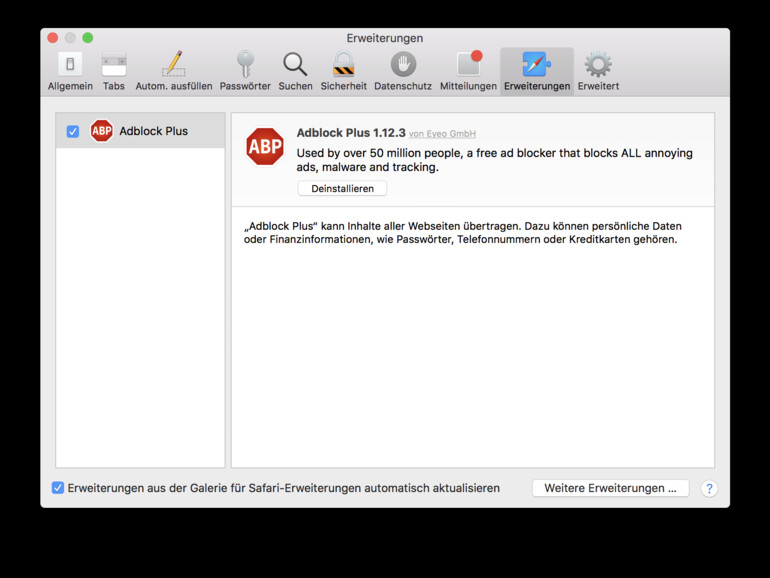Open Weitere Erweiterungen gallery
This screenshot has width=770, height=578.
coord(610,488)
